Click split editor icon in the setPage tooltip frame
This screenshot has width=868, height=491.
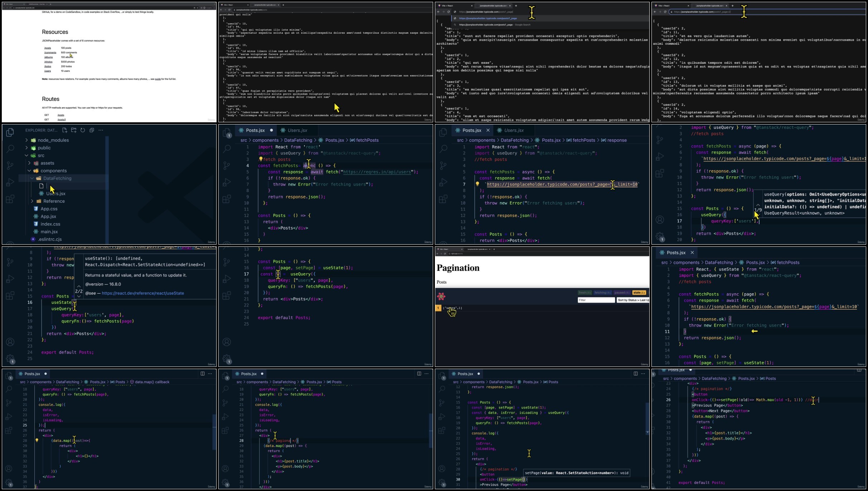(x=636, y=374)
